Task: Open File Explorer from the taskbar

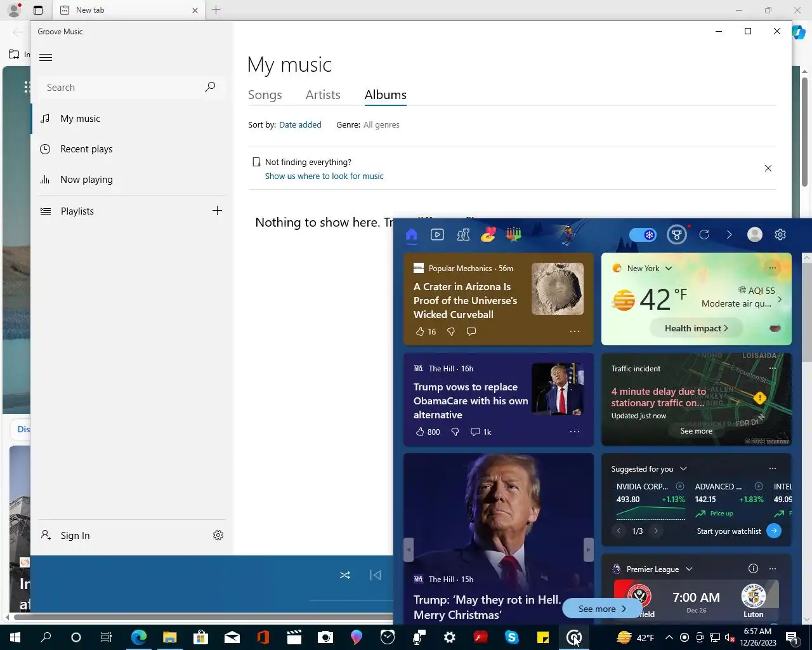Action: coord(169,637)
